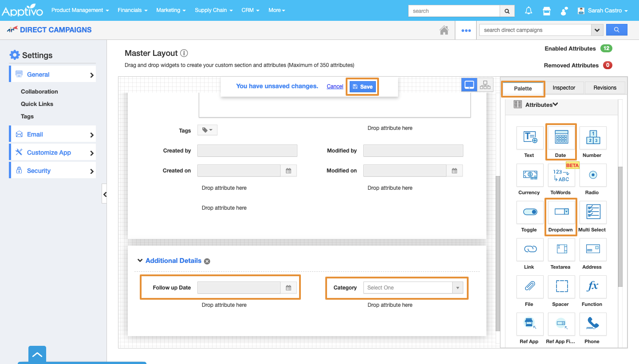Click the Cancel link

(x=335, y=86)
